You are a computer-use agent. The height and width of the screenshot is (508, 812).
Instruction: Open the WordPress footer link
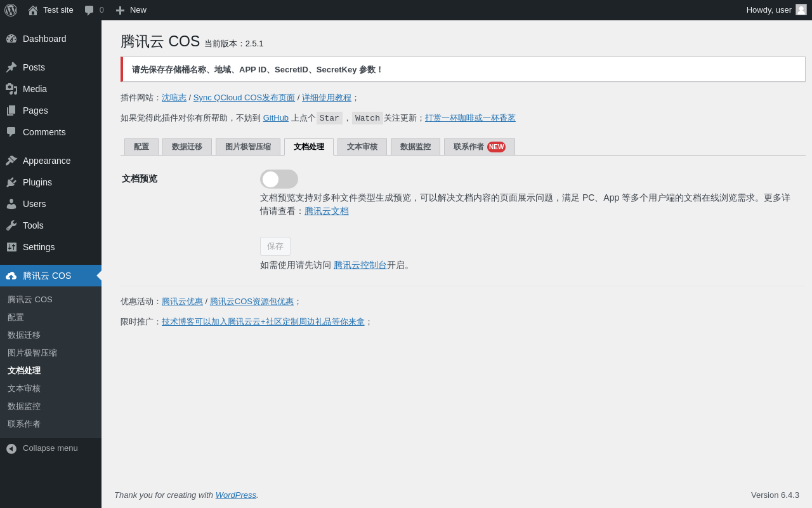click(x=236, y=495)
